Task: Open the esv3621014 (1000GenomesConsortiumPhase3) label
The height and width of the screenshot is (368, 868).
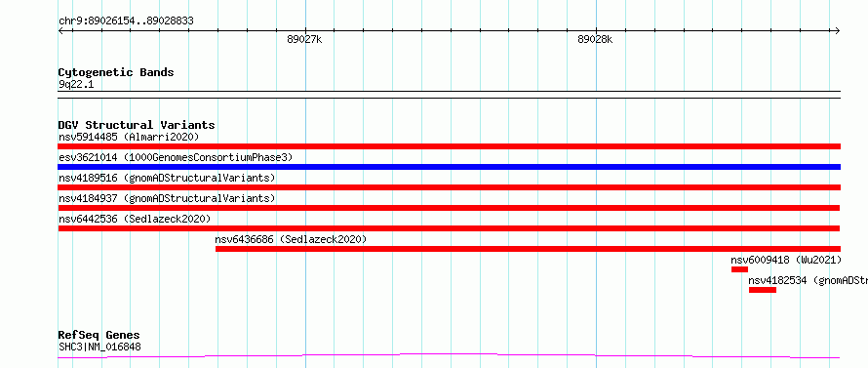Action: 175,157
